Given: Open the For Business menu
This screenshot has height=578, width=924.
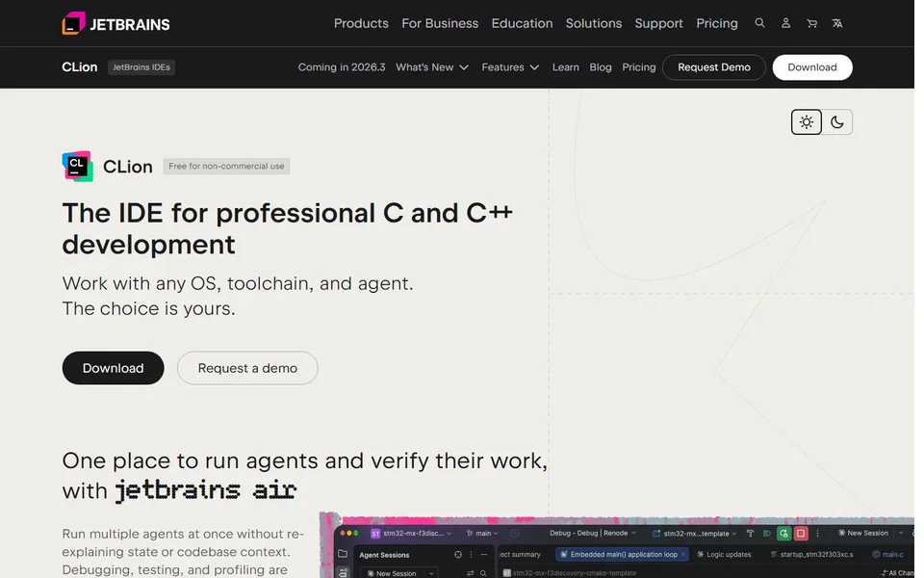Looking at the screenshot, I should pos(440,23).
